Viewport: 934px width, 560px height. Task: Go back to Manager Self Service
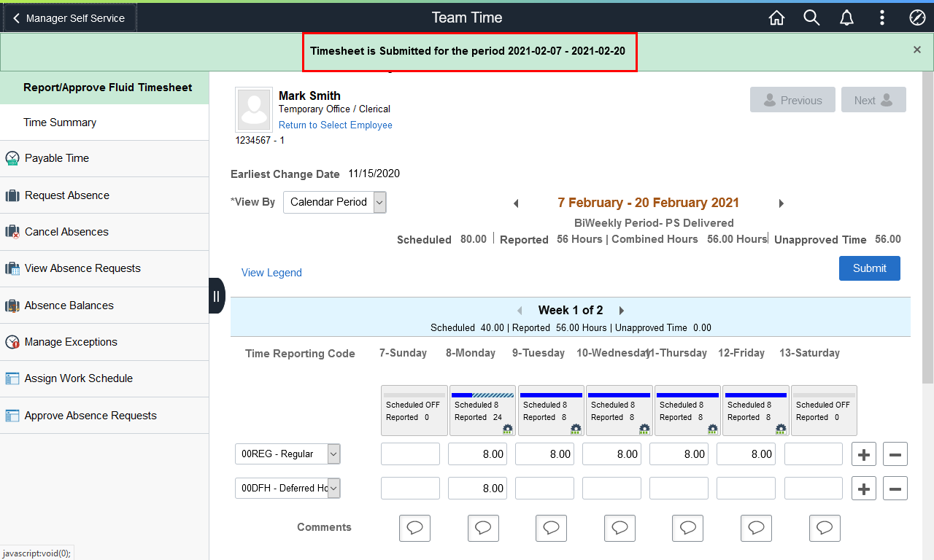tap(69, 18)
